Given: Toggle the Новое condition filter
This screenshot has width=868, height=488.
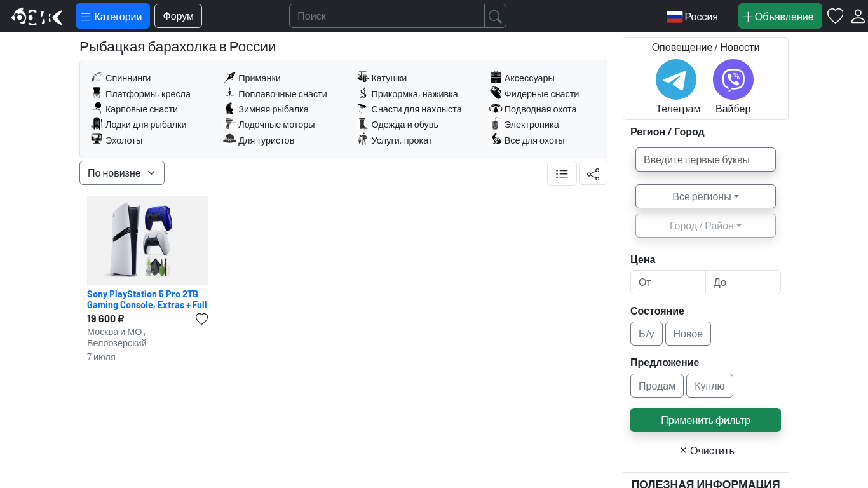Looking at the screenshot, I should pos(688,334).
